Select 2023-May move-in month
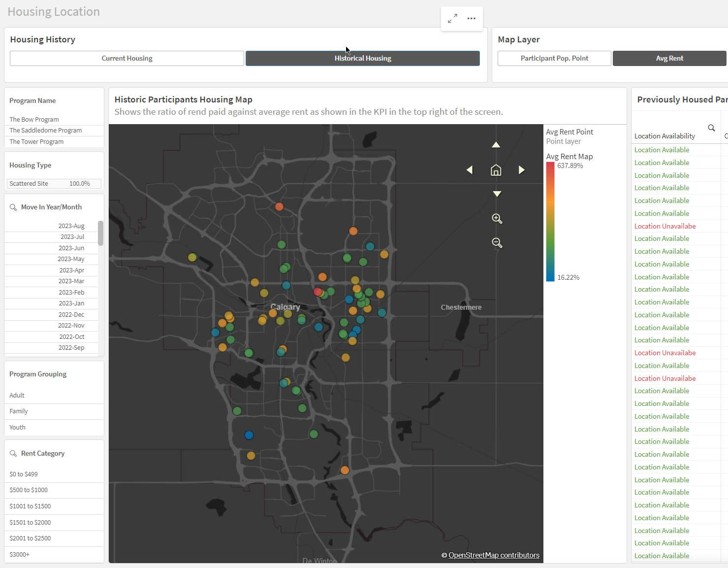Viewport: 728px width, 568px height. (x=71, y=259)
